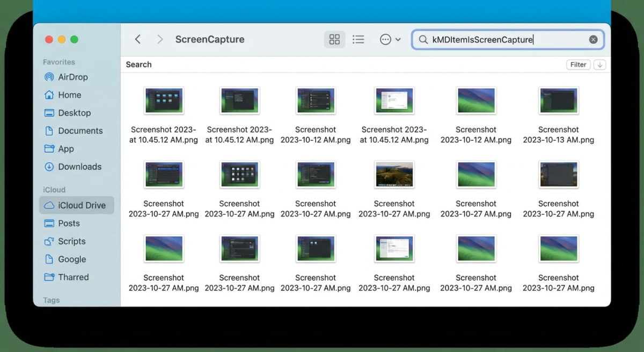Switch to icon grid view
Image resolution: width=644 pixels, height=352 pixels.
[335, 39]
